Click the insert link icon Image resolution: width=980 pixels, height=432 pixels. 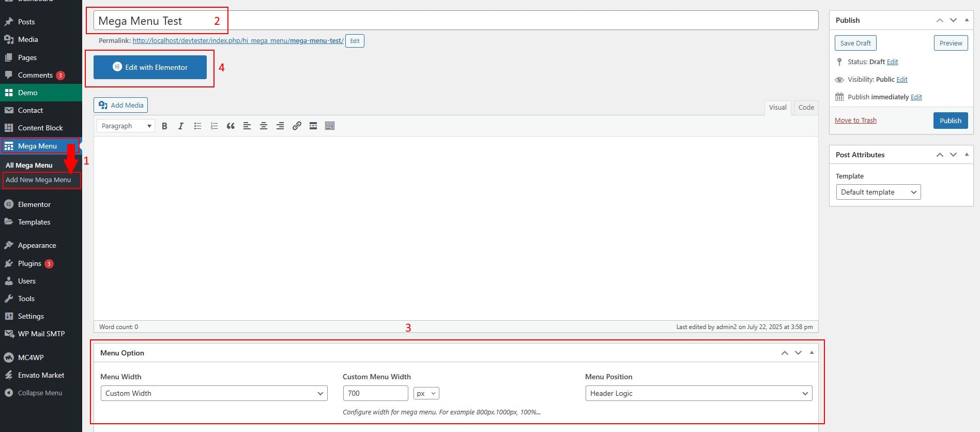[x=297, y=126]
